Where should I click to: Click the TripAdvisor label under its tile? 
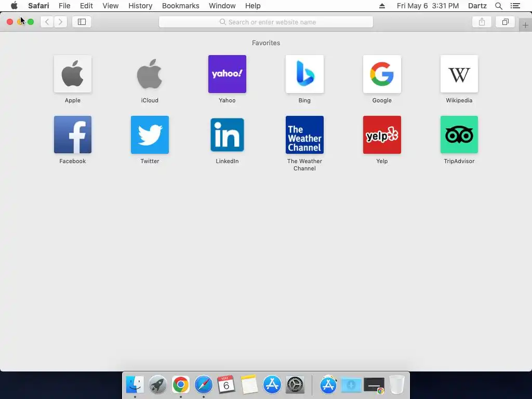459,161
